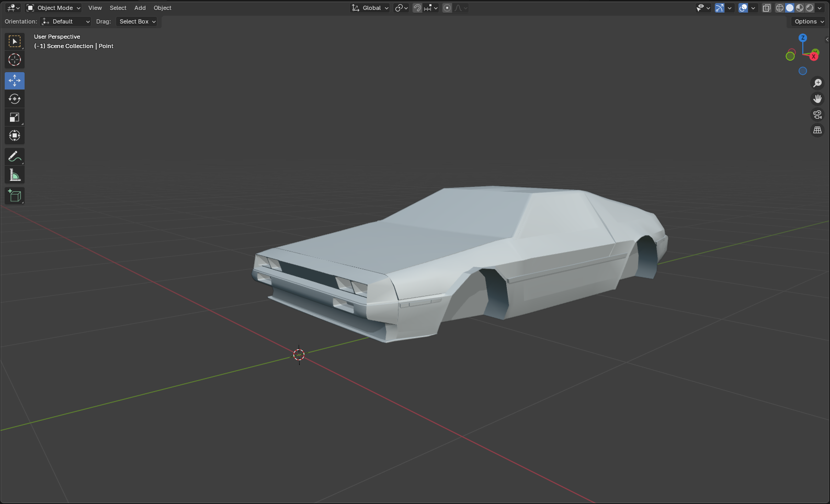This screenshot has width=830, height=504.
Task: Open the Object Mode dropdown
Action: pyautogui.click(x=54, y=8)
